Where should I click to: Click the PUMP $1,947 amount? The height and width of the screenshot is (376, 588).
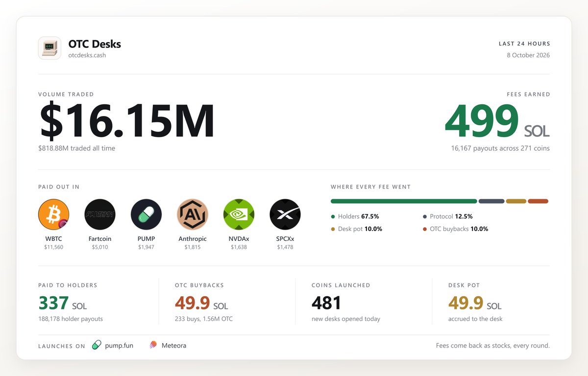(146, 247)
